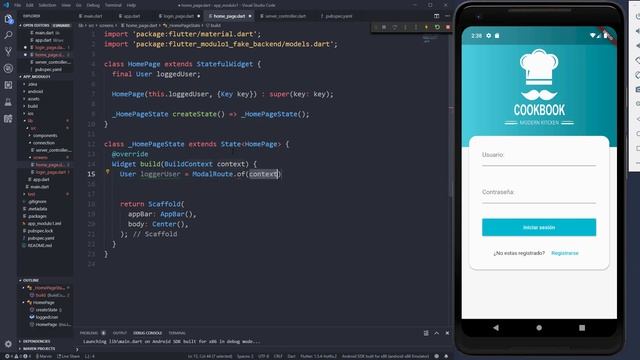Switch to the TERMINAL panel tab
640x360 pixels.
177,333
